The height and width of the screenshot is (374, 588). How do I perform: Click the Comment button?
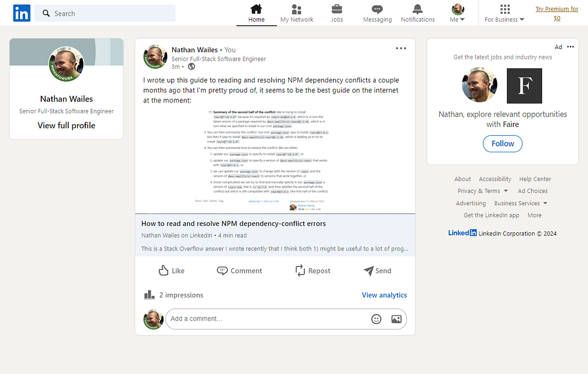click(240, 271)
